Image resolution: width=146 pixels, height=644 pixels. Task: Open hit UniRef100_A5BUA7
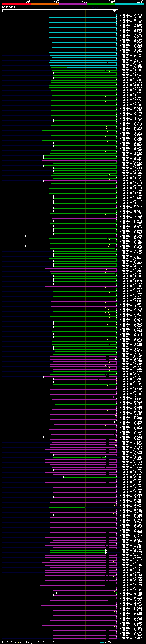pos(131,25)
